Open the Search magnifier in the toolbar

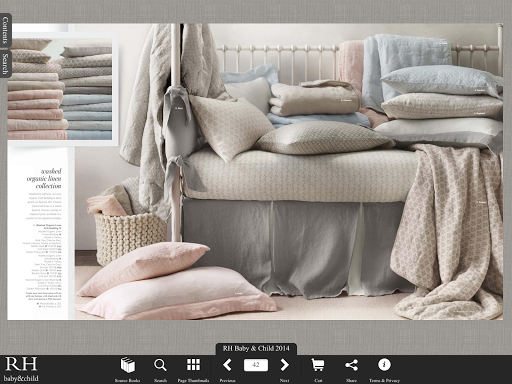(x=160, y=365)
